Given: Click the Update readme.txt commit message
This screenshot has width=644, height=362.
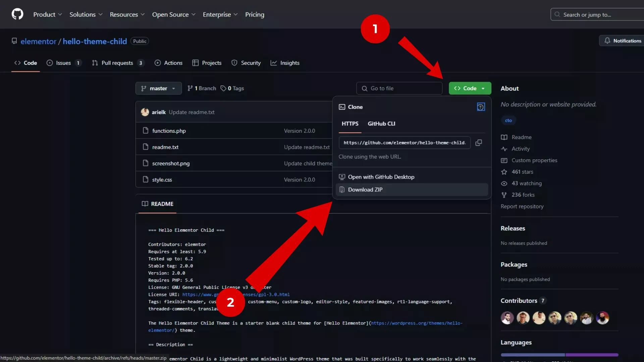Looking at the screenshot, I should (x=192, y=112).
